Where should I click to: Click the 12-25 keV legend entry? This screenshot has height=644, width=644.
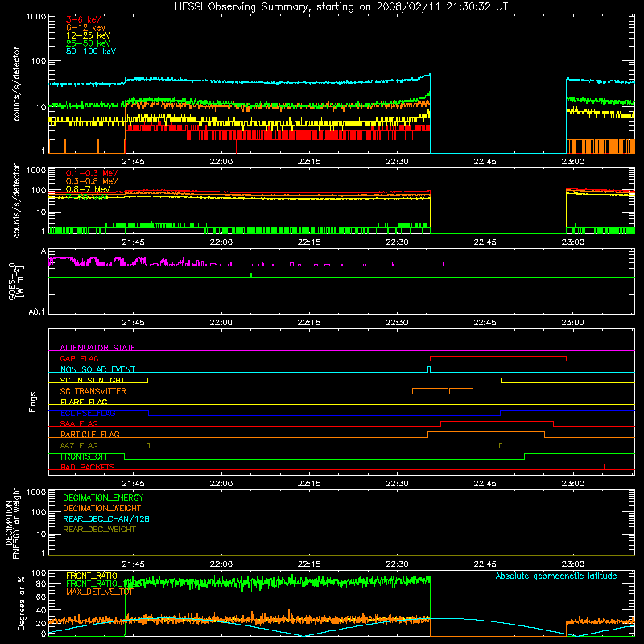(x=89, y=35)
